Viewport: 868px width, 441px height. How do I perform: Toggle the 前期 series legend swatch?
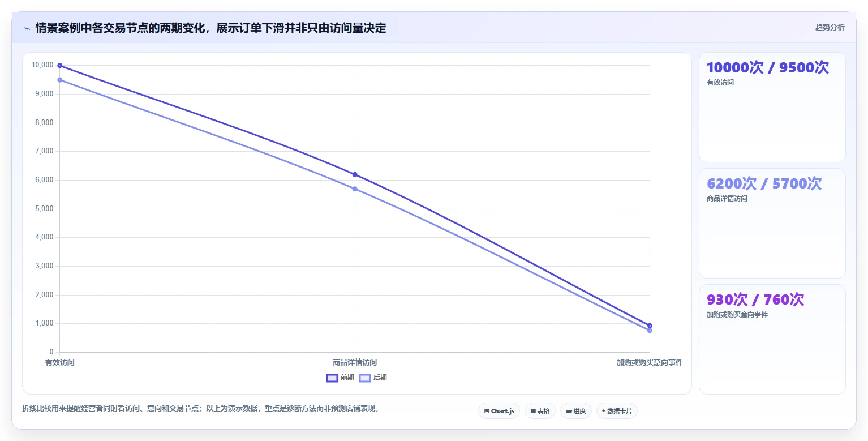tap(332, 378)
